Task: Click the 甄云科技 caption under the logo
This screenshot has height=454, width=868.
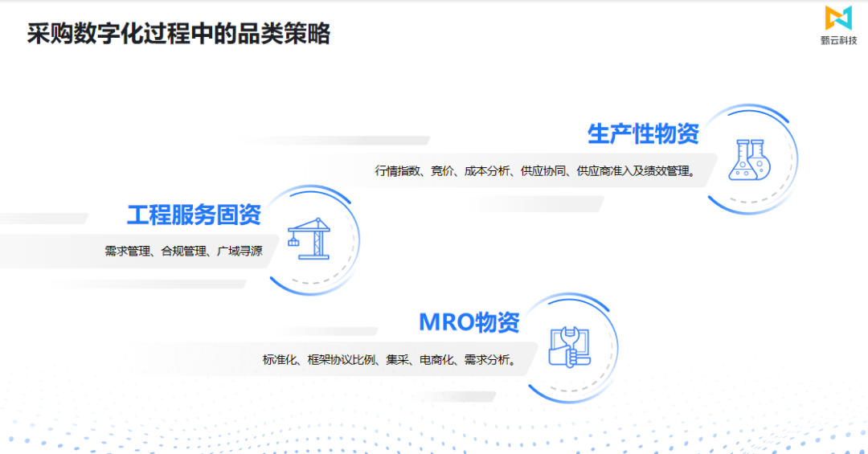Action: tap(838, 40)
